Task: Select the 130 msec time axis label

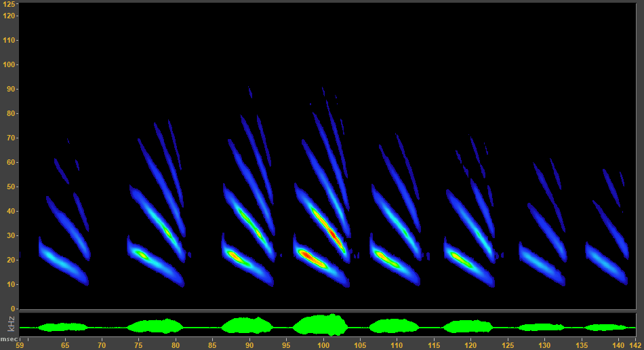Action: coord(544,345)
